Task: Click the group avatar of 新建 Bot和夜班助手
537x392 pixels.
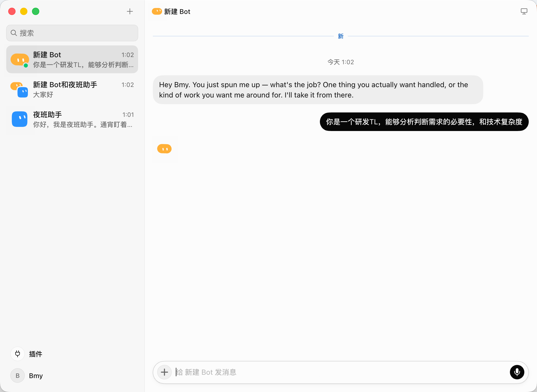Action: (19, 89)
